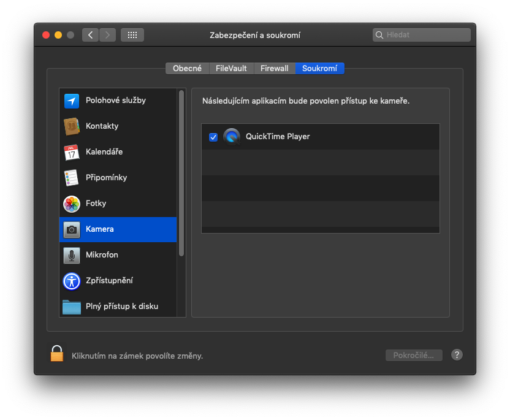
Task: Click the padlock to unlock changes
Action: coord(57,354)
